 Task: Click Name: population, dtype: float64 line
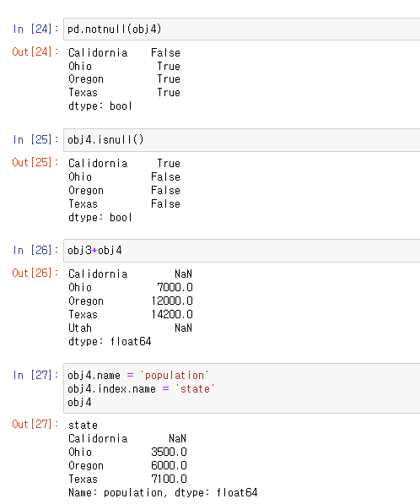coord(163,492)
